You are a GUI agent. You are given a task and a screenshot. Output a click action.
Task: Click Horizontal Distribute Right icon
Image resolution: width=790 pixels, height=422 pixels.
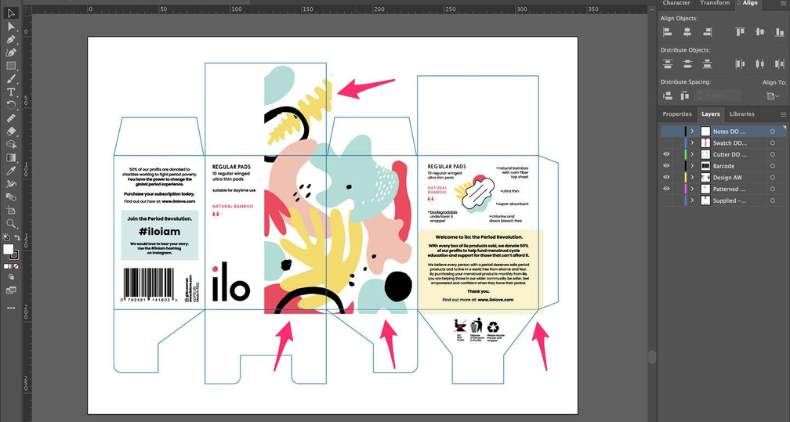tap(779, 64)
